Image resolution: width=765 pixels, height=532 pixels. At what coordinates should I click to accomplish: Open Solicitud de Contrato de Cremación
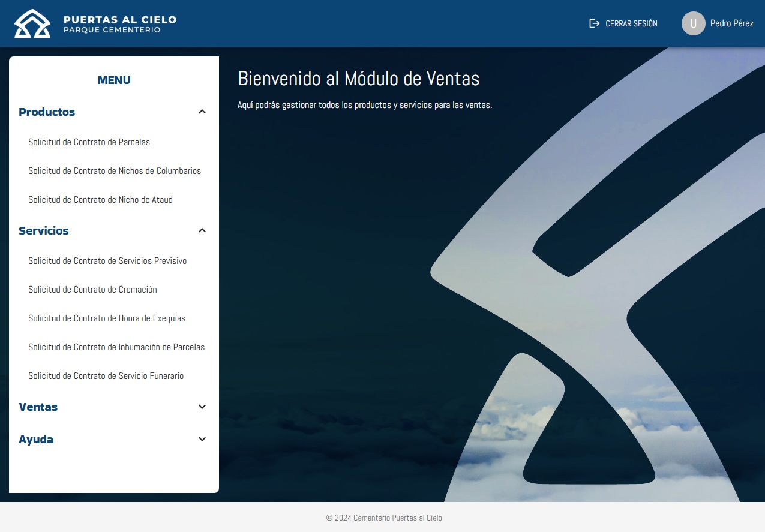point(92,290)
